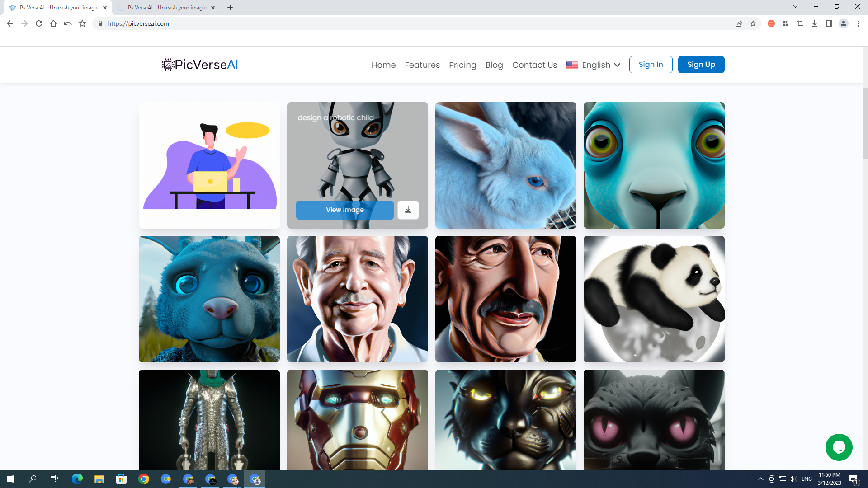868x488 pixels.
Task: Toggle the browser side panel
Action: [x=829, y=23]
